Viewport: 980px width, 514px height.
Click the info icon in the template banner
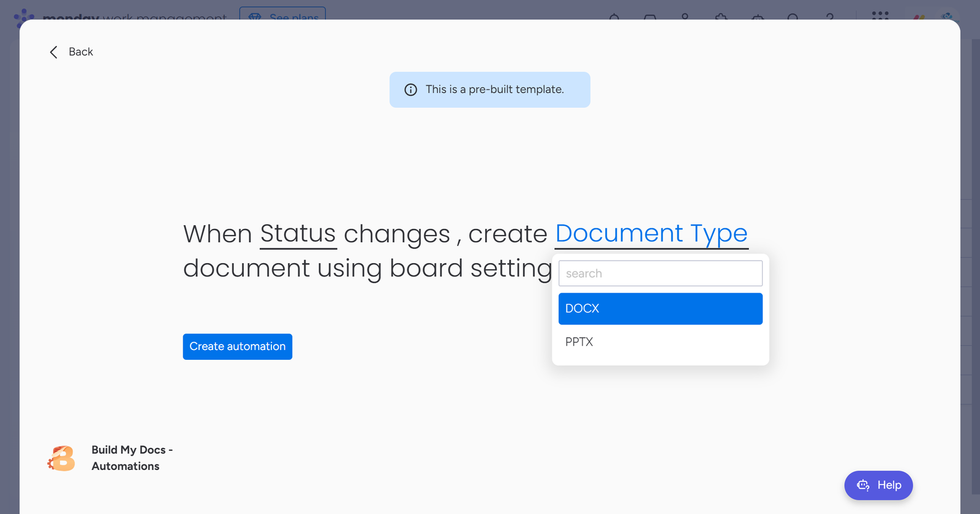(410, 90)
